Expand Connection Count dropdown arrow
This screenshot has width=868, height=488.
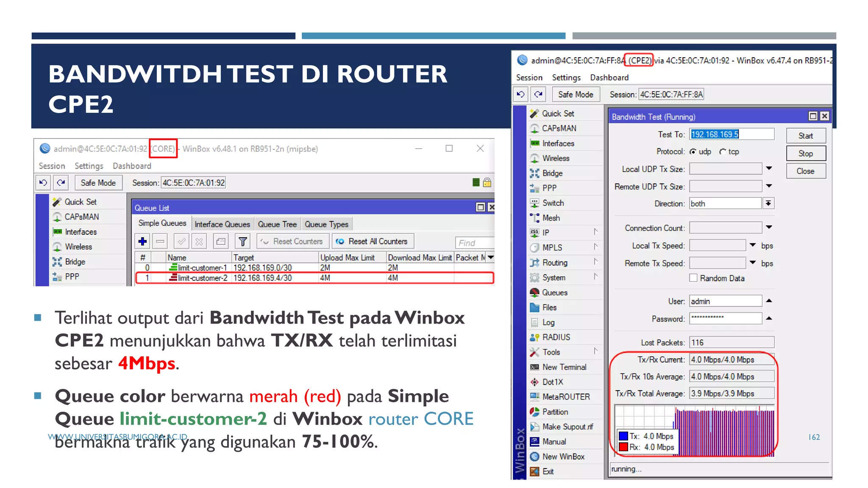(x=769, y=227)
